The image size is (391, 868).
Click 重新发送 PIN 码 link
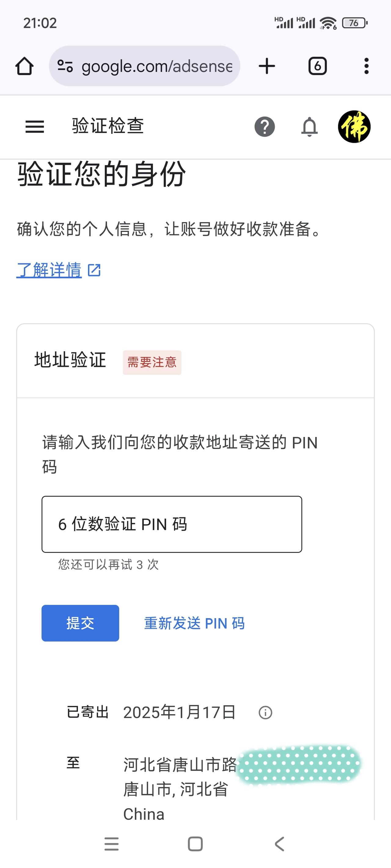point(194,623)
